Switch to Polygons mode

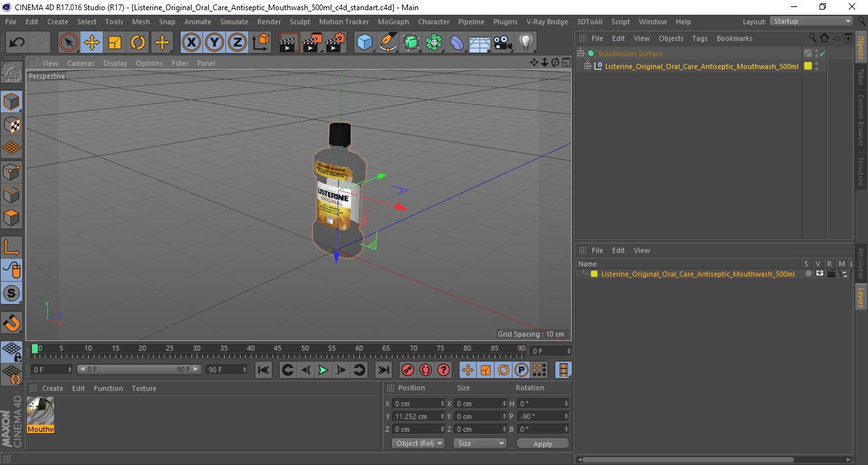coord(11,217)
